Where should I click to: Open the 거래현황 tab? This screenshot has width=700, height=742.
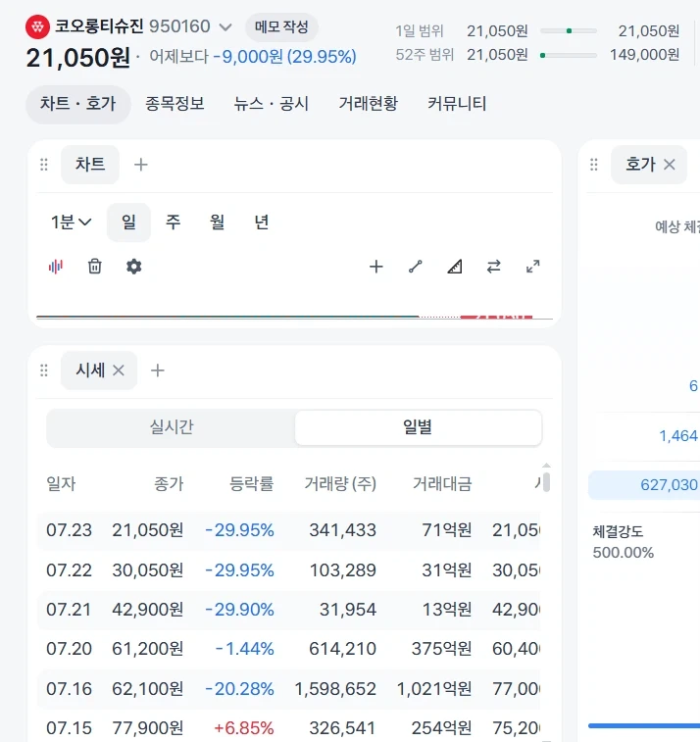tap(369, 104)
